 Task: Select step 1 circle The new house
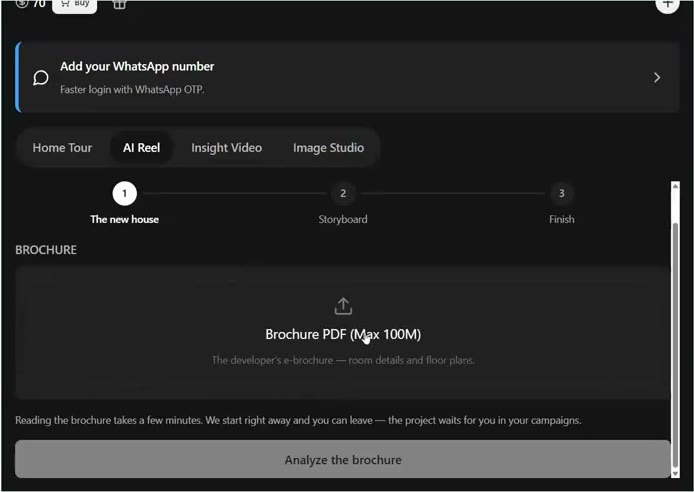pyautogui.click(x=124, y=193)
